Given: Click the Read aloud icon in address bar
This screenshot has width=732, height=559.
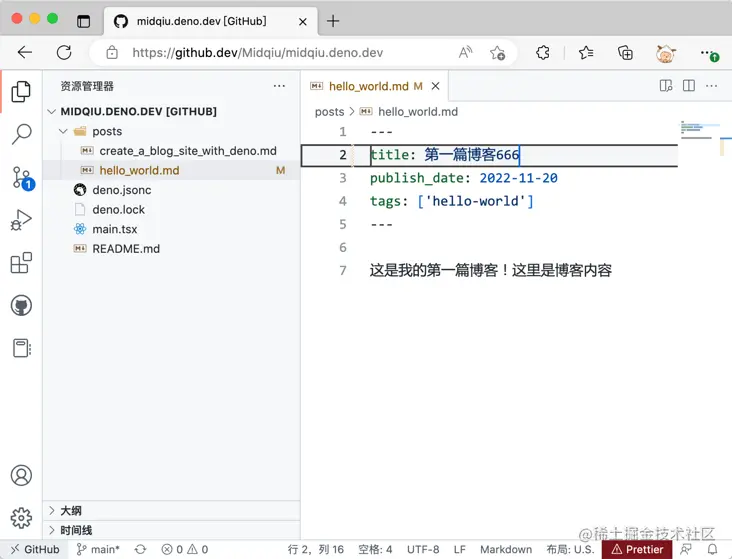Looking at the screenshot, I should pyautogui.click(x=465, y=52).
